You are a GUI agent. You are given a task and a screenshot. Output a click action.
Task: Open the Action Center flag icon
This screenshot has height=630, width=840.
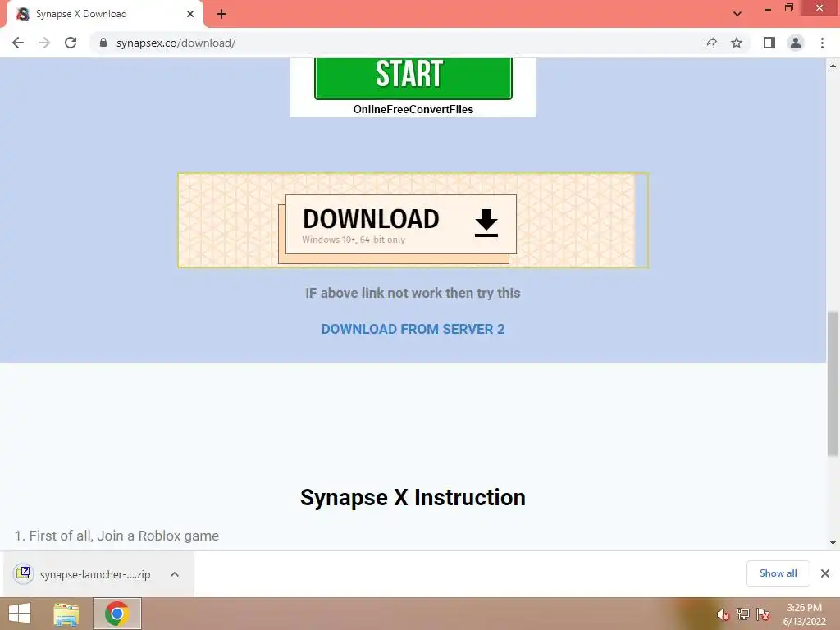tap(763, 614)
